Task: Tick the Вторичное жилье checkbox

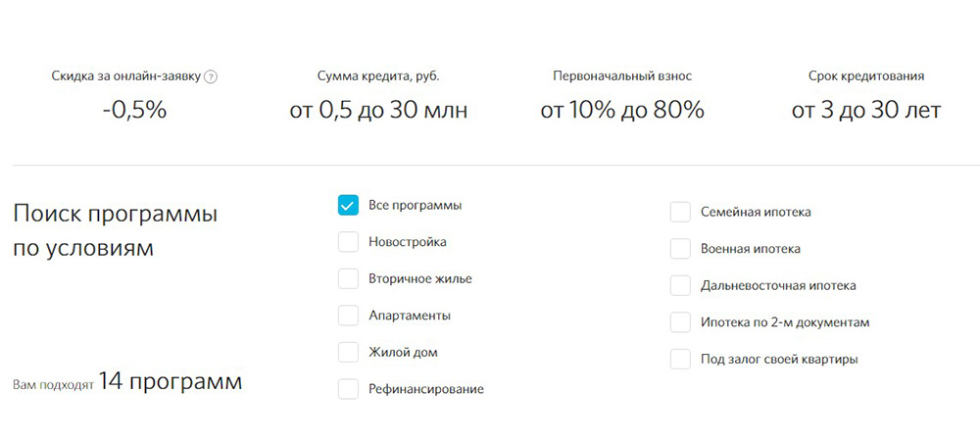Action: point(348,278)
